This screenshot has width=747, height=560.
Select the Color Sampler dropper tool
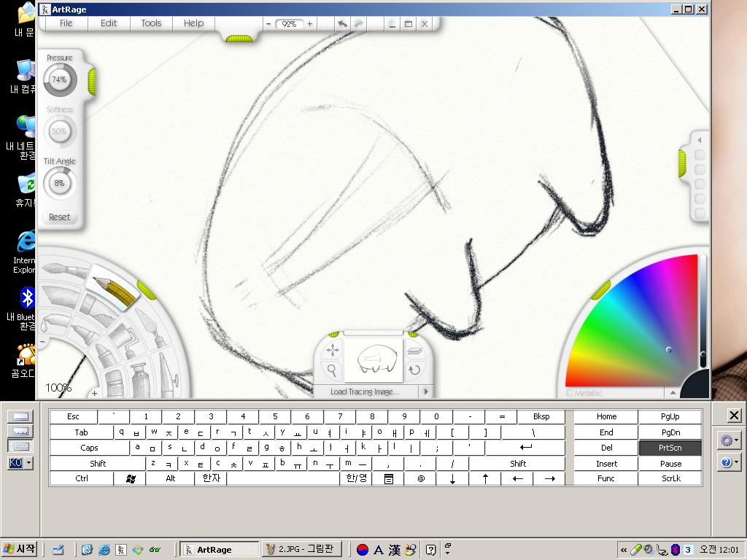(x=54, y=321)
